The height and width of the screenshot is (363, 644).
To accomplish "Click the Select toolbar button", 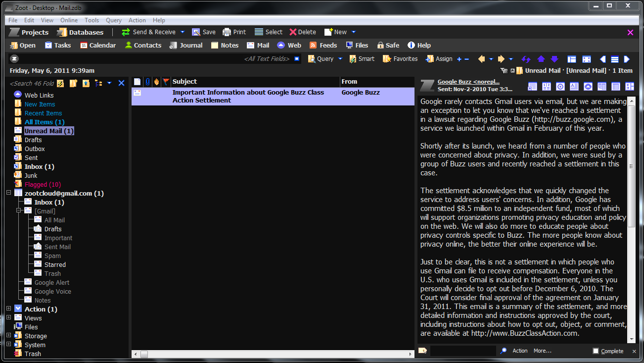I will (x=269, y=32).
